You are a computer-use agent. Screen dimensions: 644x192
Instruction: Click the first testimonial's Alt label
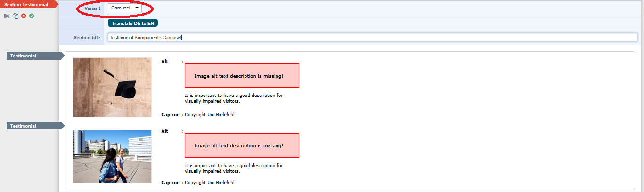click(164, 62)
